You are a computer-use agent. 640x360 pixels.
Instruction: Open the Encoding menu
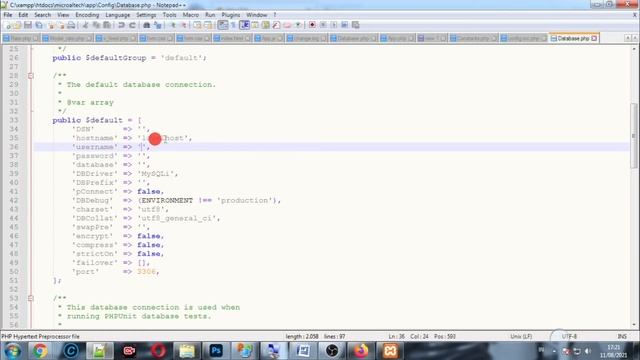pyautogui.click(x=87, y=15)
